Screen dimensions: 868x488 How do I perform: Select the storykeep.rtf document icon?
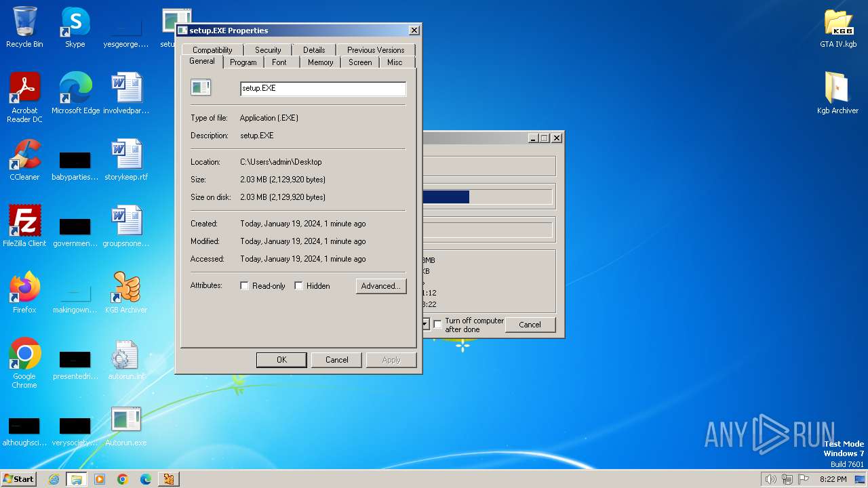[x=126, y=160]
